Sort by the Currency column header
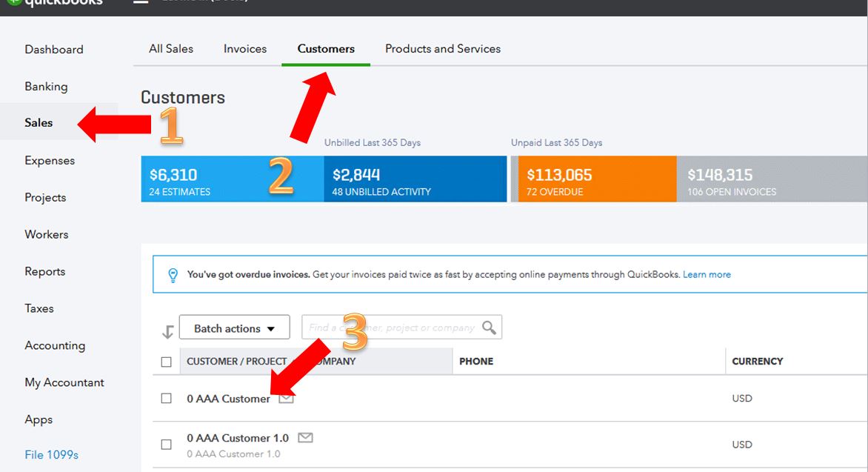The width and height of the screenshot is (868, 472). click(x=758, y=361)
